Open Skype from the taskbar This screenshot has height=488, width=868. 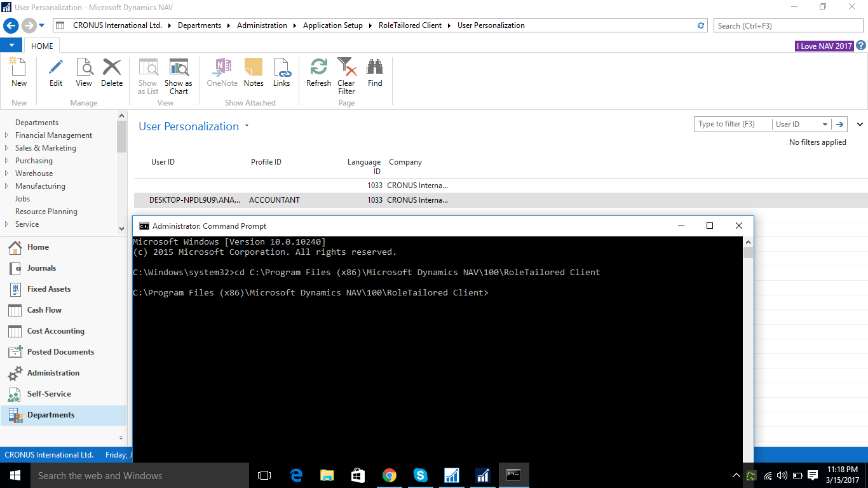pyautogui.click(x=421, y=475)
